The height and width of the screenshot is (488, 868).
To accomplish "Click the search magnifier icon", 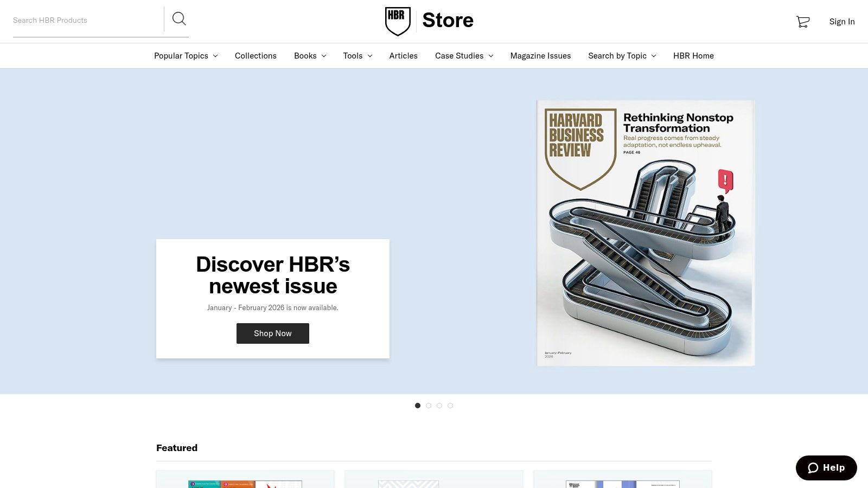I will coord(179,19).
